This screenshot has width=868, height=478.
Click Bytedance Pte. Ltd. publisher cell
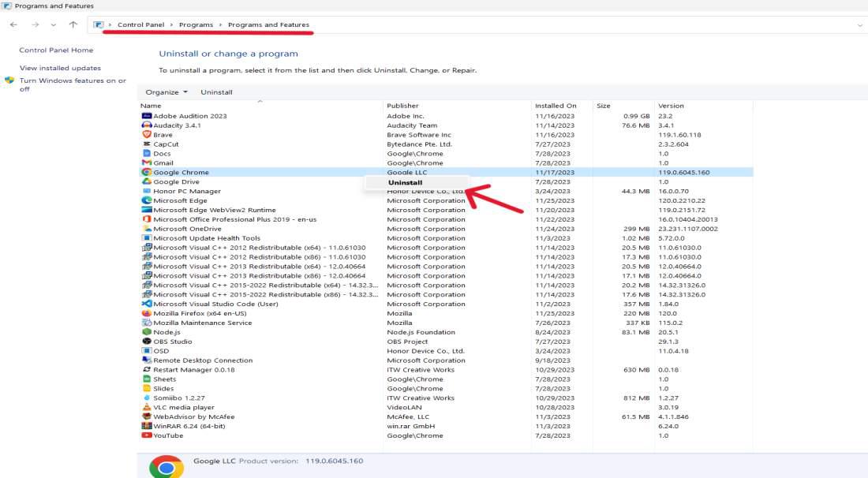coord(419,144)
